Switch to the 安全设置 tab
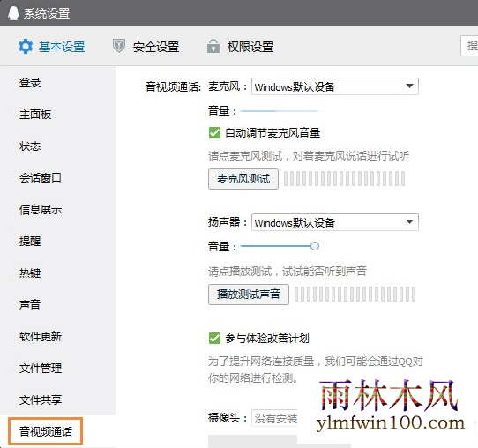 (x=156, y=47)
